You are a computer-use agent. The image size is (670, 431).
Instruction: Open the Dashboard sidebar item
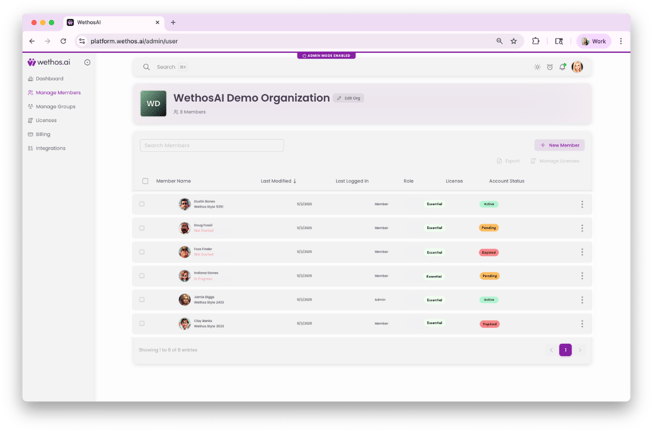coord(49,79)
